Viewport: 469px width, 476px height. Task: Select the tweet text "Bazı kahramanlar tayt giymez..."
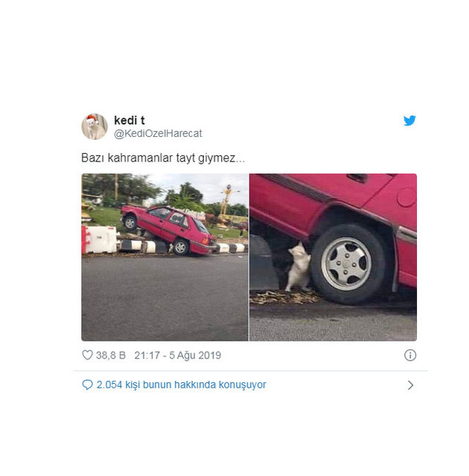click(163, 158)
